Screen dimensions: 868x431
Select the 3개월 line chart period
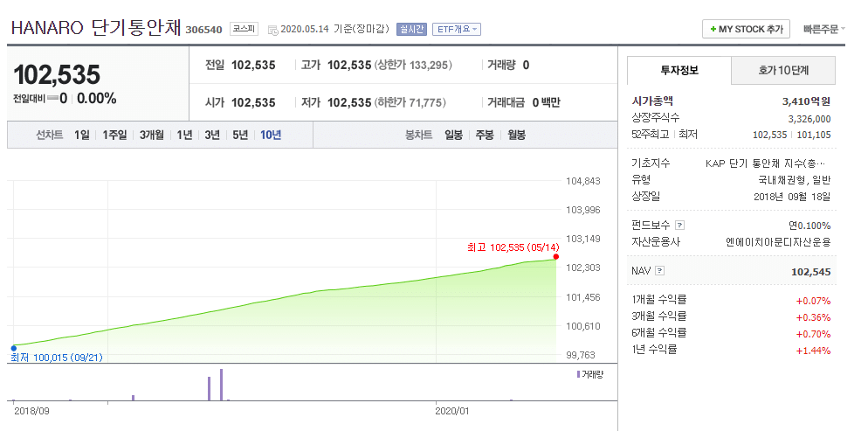click(x=151, y=135)
